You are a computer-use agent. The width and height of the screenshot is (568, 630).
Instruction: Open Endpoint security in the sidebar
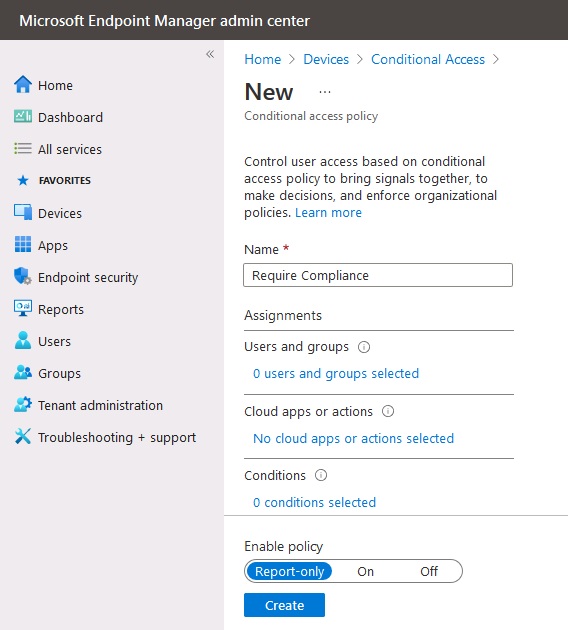[88, 277]
